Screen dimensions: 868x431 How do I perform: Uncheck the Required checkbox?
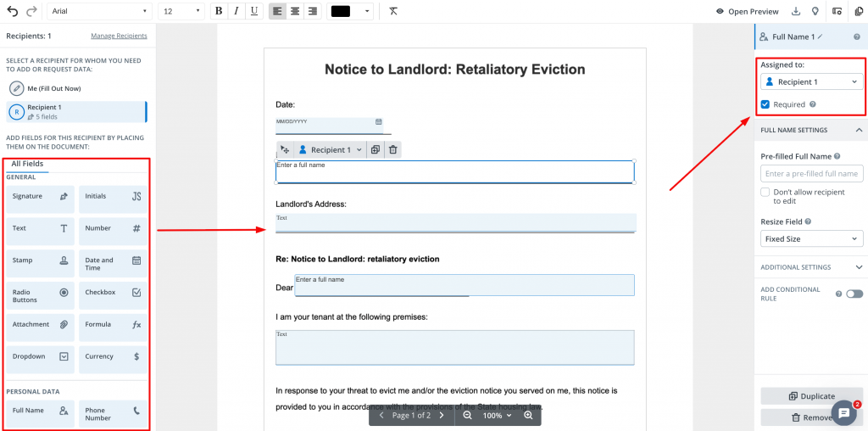pyautogui.click(x=765, y=104)
